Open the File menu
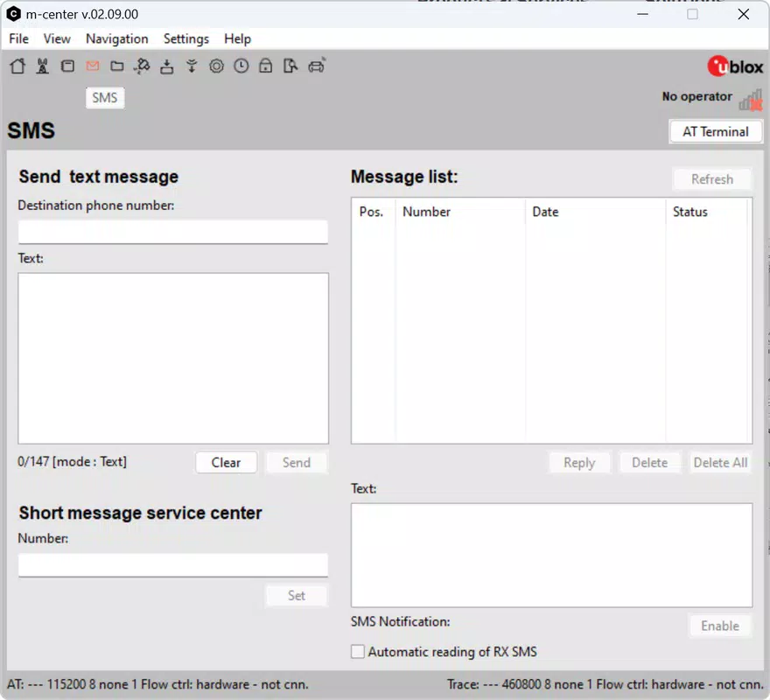The image size is (770, 700). (x=18, y=38)
